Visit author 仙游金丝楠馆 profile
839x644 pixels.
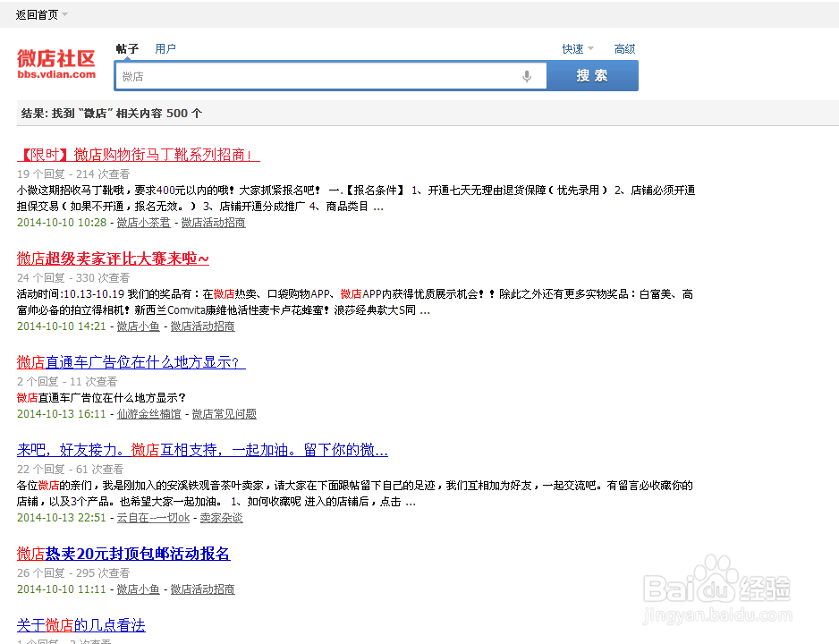coord(148,414)
